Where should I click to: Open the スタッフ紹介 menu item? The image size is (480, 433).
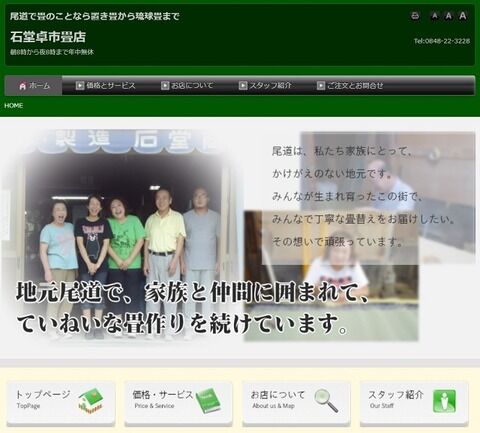coord(265,86)
